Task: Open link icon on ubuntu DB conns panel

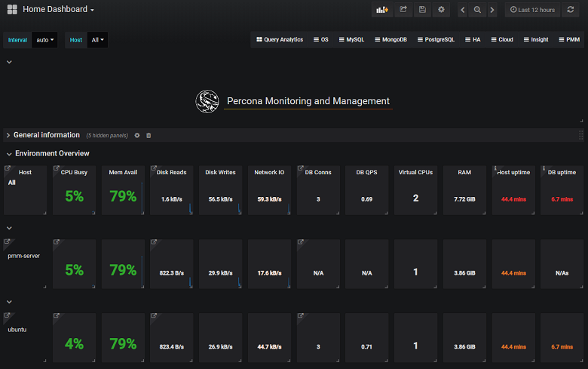Action: (x=300, y=315)
